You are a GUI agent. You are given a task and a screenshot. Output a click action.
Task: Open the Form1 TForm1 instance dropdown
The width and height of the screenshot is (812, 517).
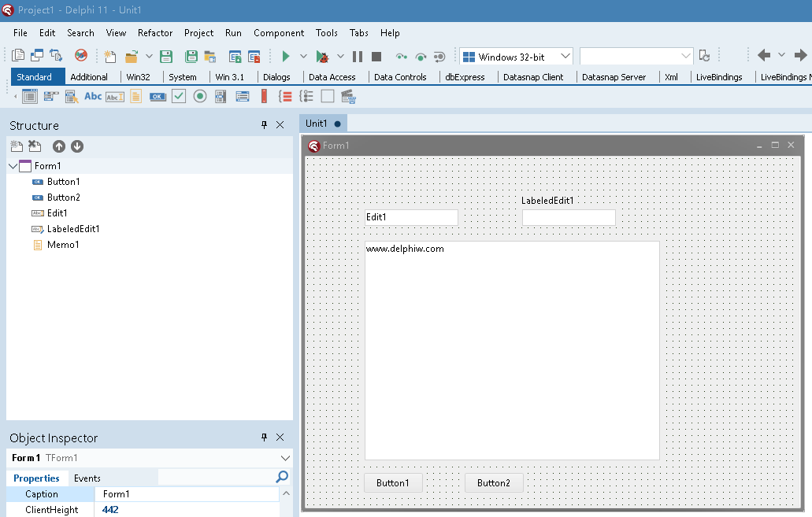285,458
